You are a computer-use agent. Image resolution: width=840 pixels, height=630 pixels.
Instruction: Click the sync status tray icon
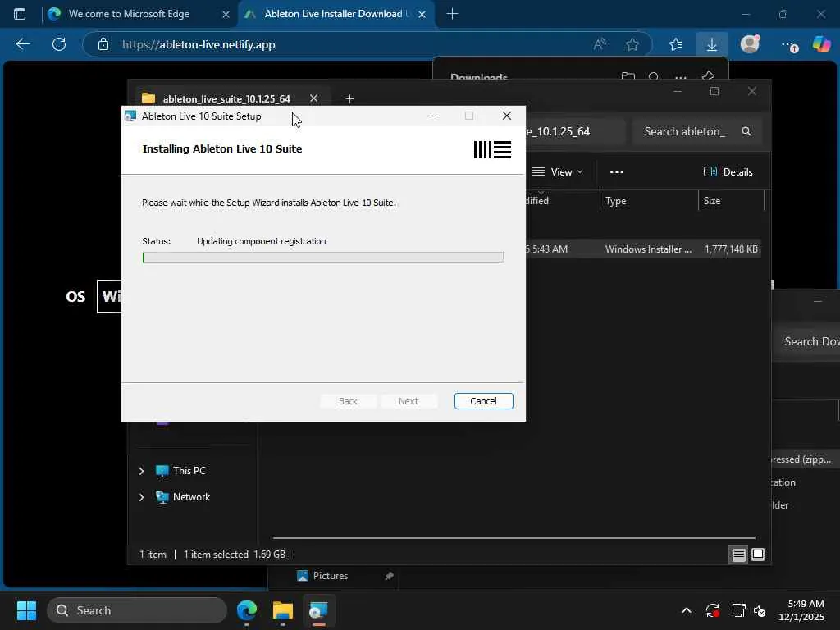[713, 610]
